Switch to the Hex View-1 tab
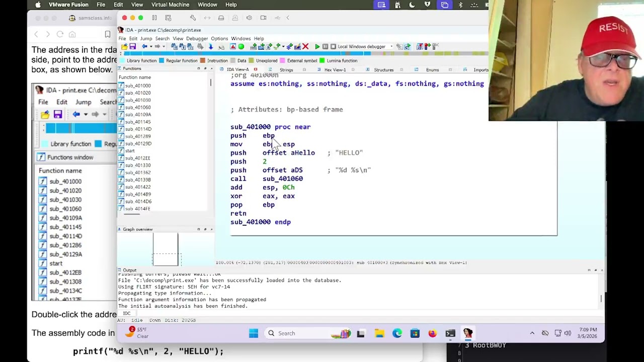Viewport: 644px width, 362px height. (335, 70)
